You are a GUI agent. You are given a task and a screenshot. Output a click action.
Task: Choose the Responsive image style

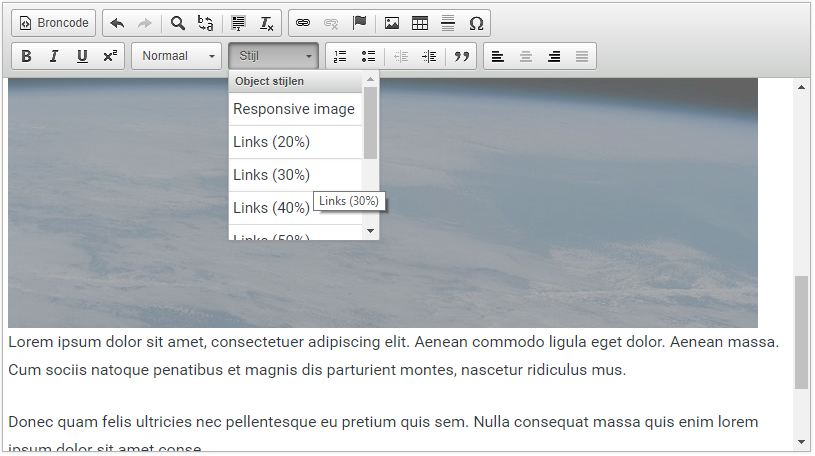pos(295,109)
